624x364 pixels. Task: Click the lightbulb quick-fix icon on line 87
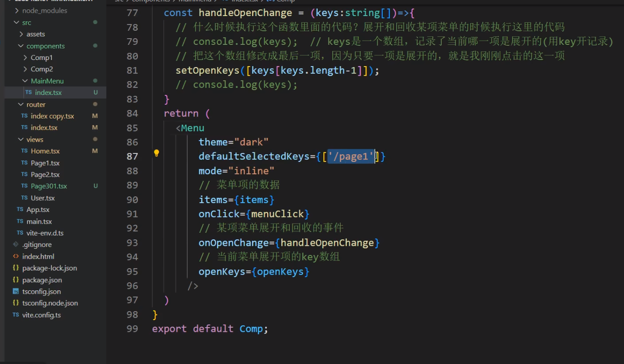157,153
